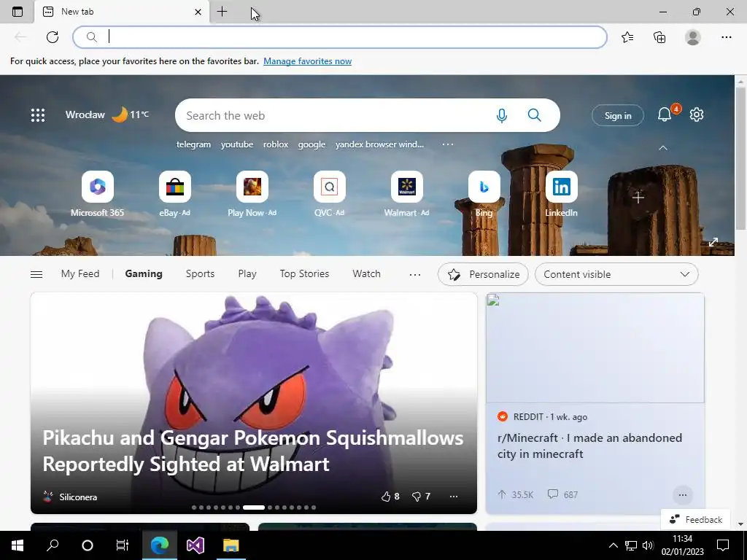Open the r/Minecraft abandoned city post
747x560 pixels.
(589, 446)
